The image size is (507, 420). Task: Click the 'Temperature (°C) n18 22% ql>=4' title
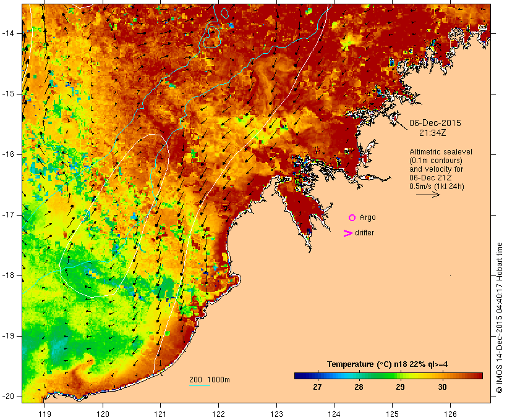[x=388, y=364]
